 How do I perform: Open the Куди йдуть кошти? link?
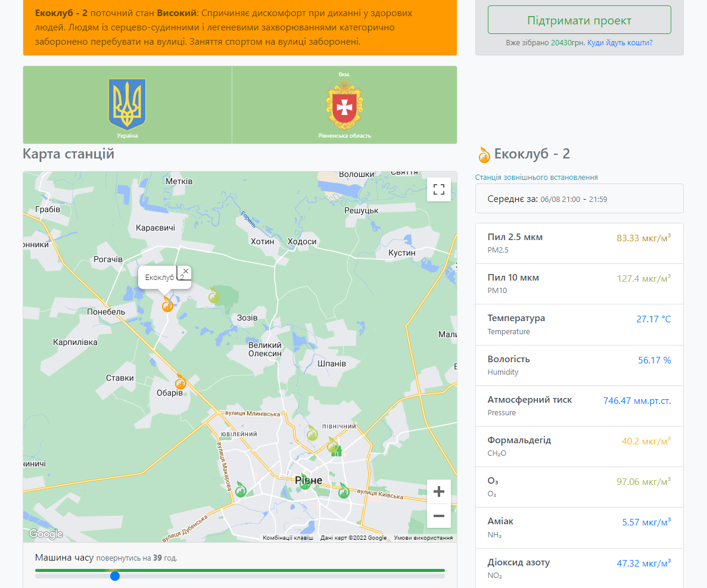click(x=619, y=43)
